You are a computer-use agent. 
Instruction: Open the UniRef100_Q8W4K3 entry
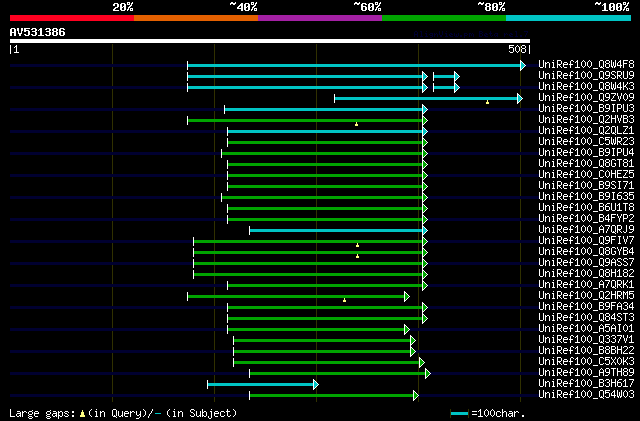tap(586, 87)
